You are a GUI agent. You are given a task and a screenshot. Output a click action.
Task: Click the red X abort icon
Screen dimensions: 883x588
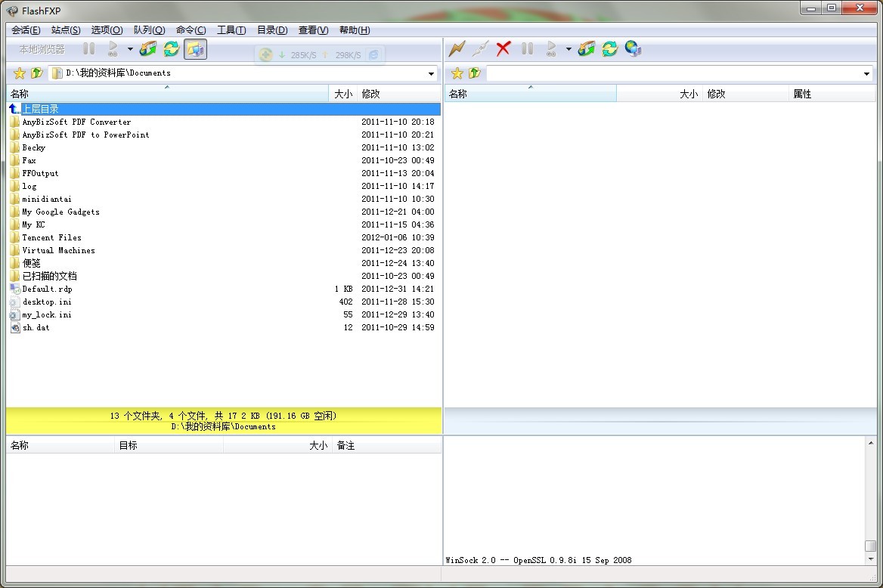(x=503, y=49)
